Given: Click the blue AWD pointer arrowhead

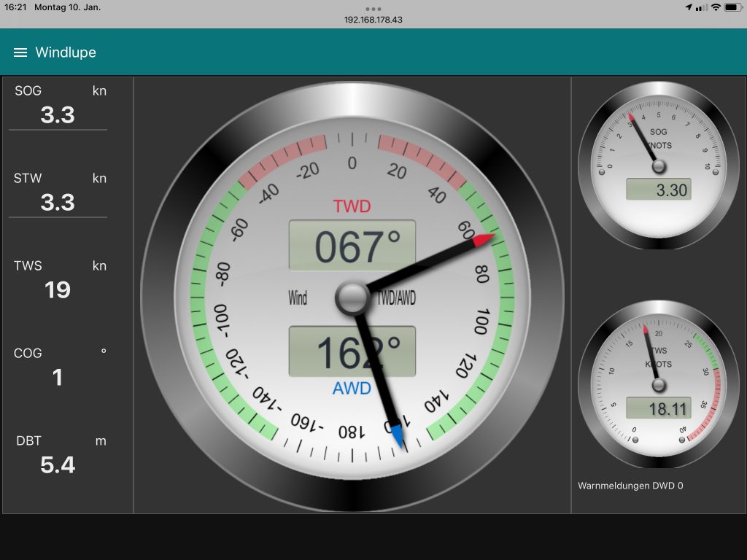Looking at the screenshot, I should click(x=397, y=435).
